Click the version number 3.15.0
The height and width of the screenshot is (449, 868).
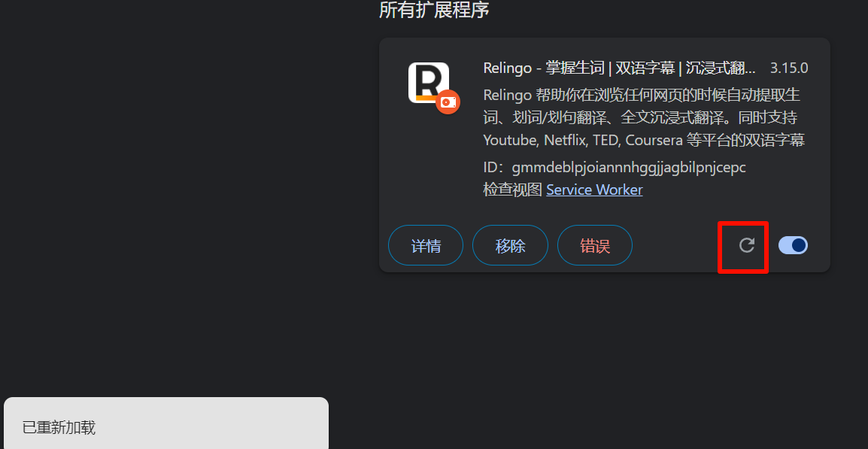pos(789,68)
